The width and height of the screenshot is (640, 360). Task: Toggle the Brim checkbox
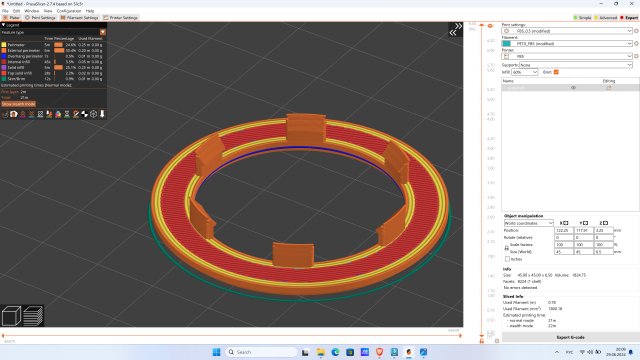556,72
